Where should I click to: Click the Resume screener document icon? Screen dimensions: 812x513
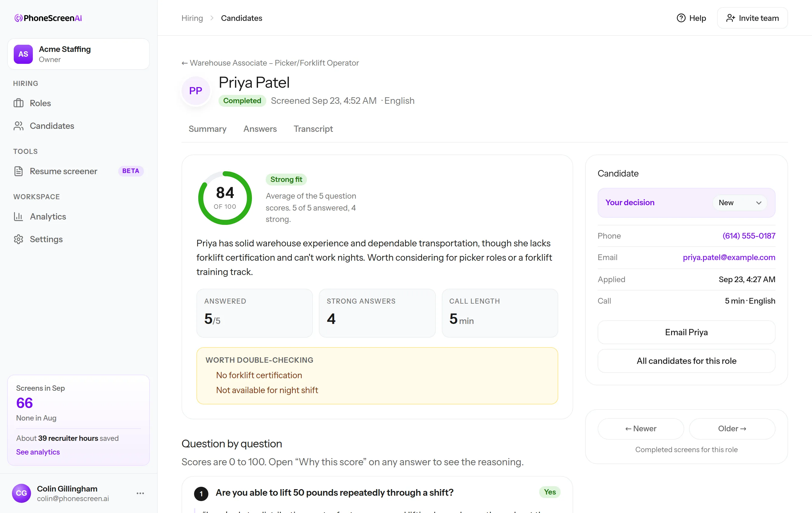[18, 171]
